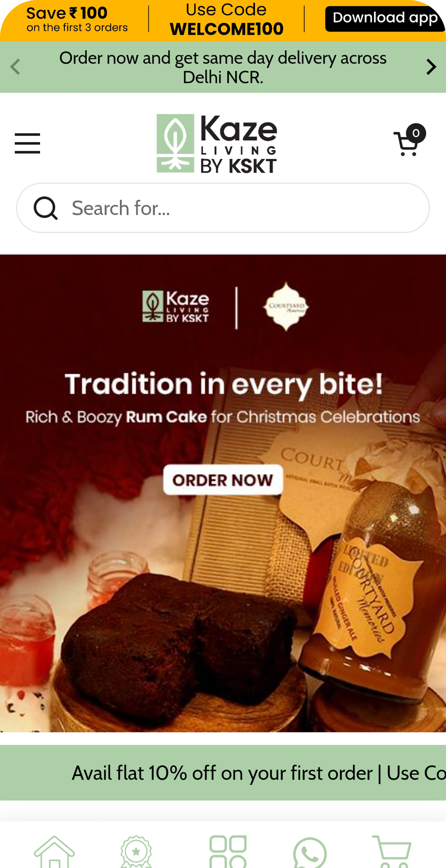
Task: Click the same day delivery announcement text
Action: [x=223, y=67]
